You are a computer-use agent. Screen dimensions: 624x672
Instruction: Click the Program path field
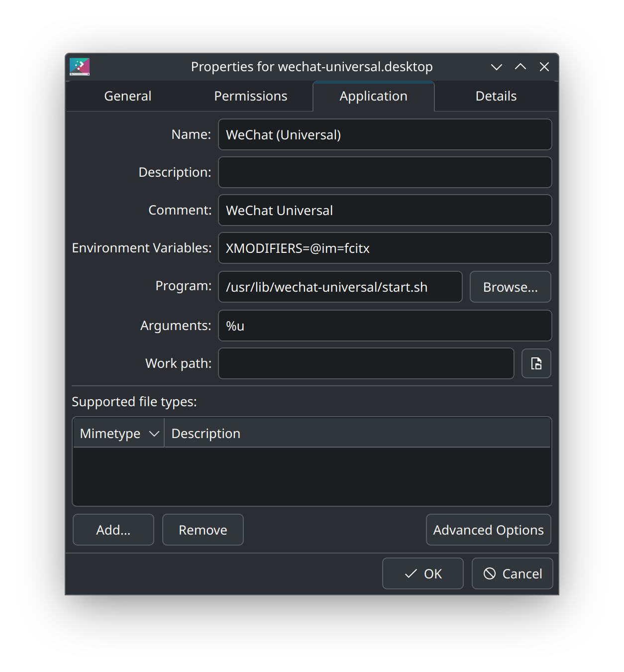coord(340,287)
